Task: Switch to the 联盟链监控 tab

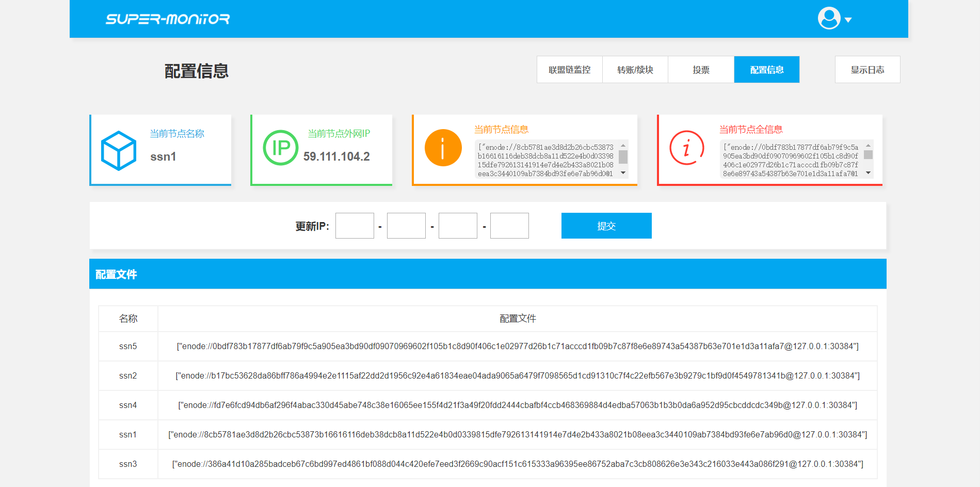Action: tap(569, 70)
